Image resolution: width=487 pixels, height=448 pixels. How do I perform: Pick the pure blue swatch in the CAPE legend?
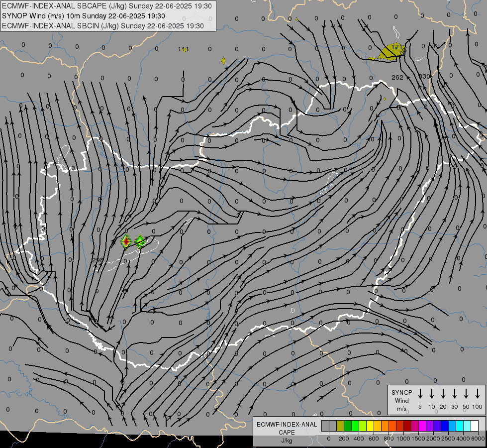click(444, 426)
